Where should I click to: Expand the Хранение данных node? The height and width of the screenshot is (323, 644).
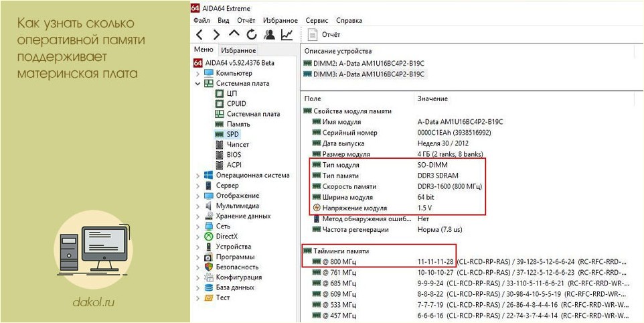[198, 216]
